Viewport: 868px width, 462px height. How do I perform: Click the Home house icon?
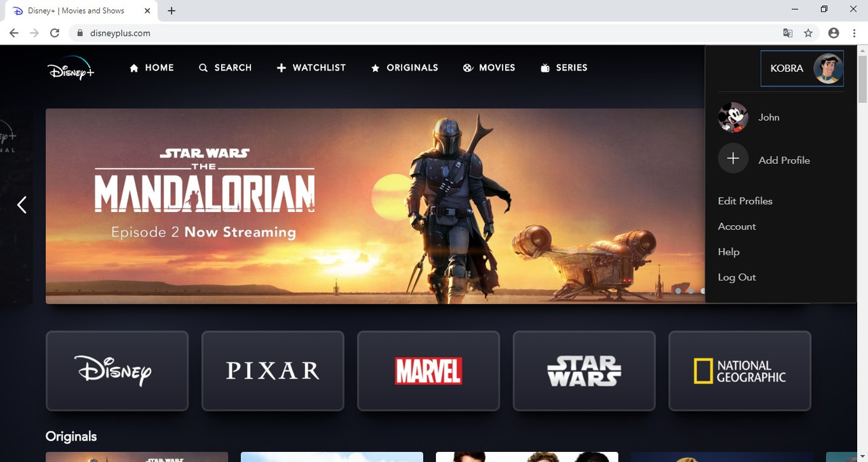tap(134, 68)
